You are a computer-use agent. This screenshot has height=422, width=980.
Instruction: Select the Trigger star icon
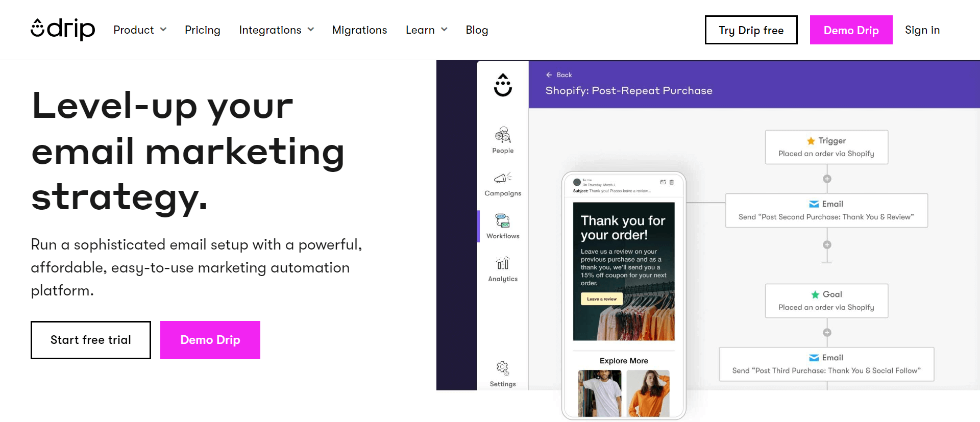pyautogui.click(x=811, y=141)
